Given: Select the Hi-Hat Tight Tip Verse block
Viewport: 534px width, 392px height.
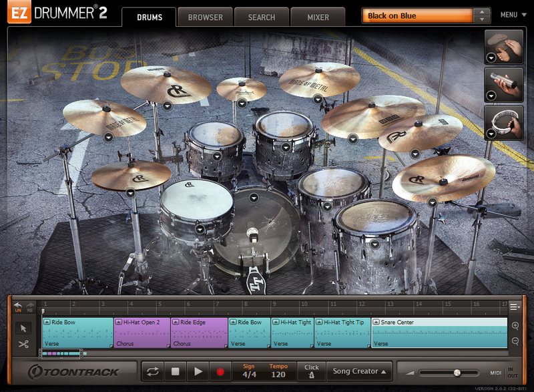Looking at the screenshot, I should [342, 333].
